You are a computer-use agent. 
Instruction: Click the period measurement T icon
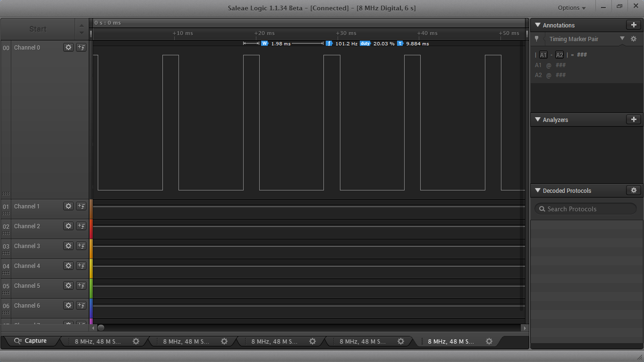400,43
